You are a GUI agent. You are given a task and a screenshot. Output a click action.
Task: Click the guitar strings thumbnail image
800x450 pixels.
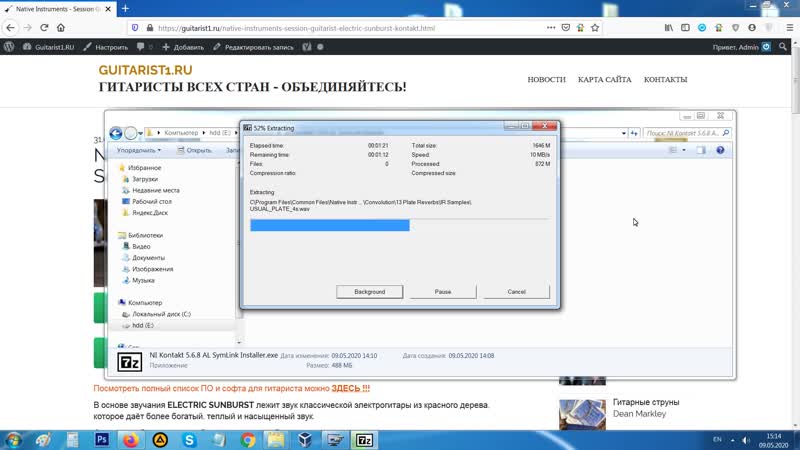[582, 414]
